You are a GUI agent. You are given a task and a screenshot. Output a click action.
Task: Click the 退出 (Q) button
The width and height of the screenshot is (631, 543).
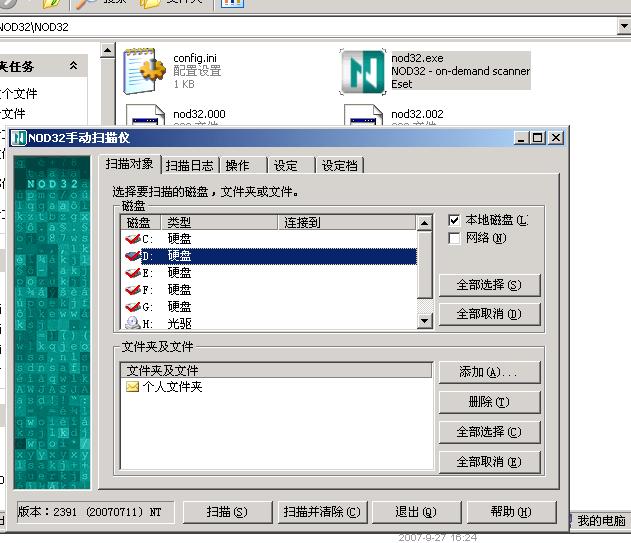[x=416, y=512]
